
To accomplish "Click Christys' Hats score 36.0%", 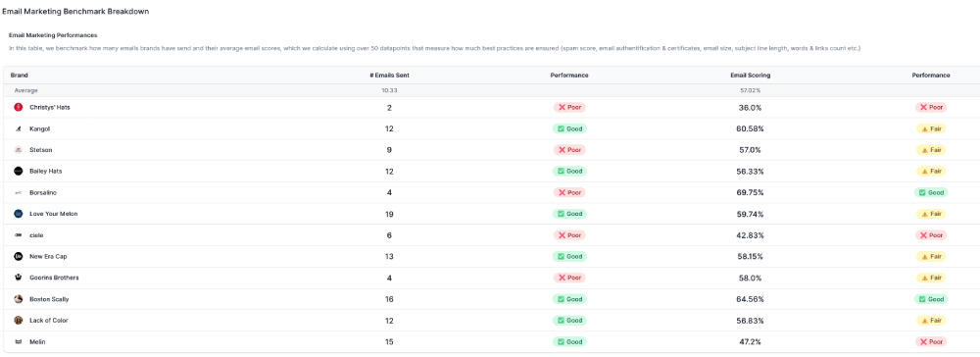I will pos(750,108).
